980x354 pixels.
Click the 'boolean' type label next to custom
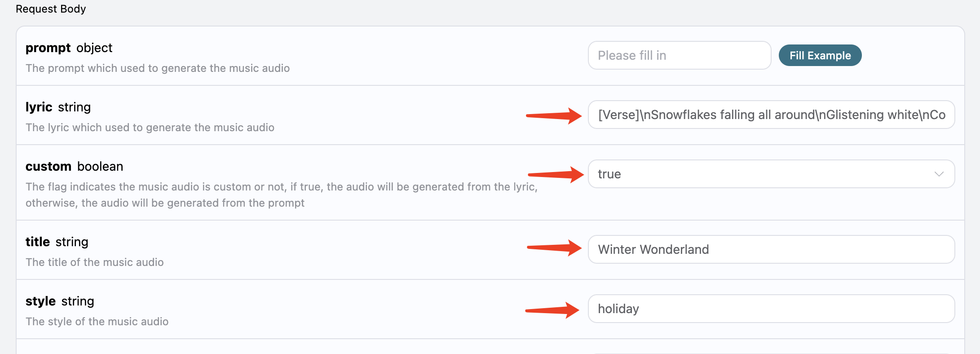[x=100, y=166]
